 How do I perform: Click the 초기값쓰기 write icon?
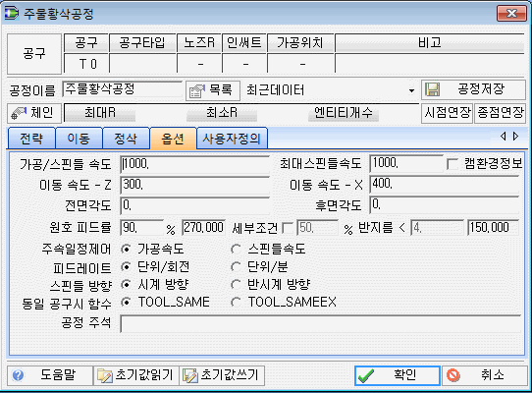[x=190, y=375]
